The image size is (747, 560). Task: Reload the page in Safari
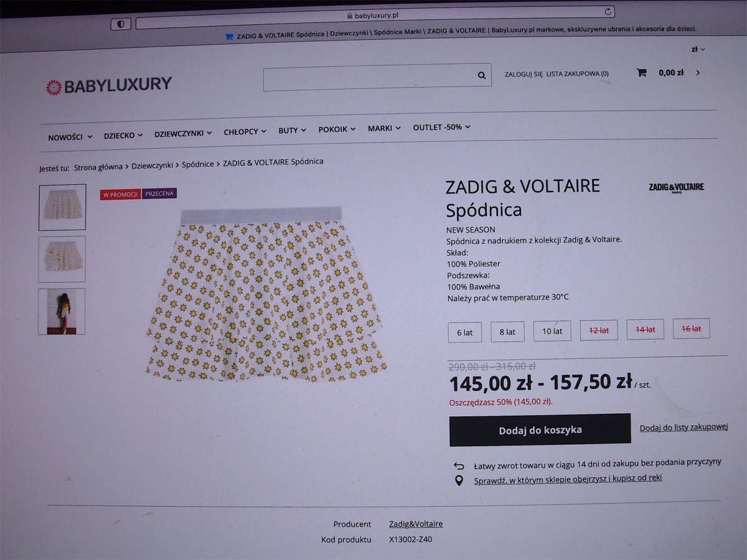[x=608, y=12]
